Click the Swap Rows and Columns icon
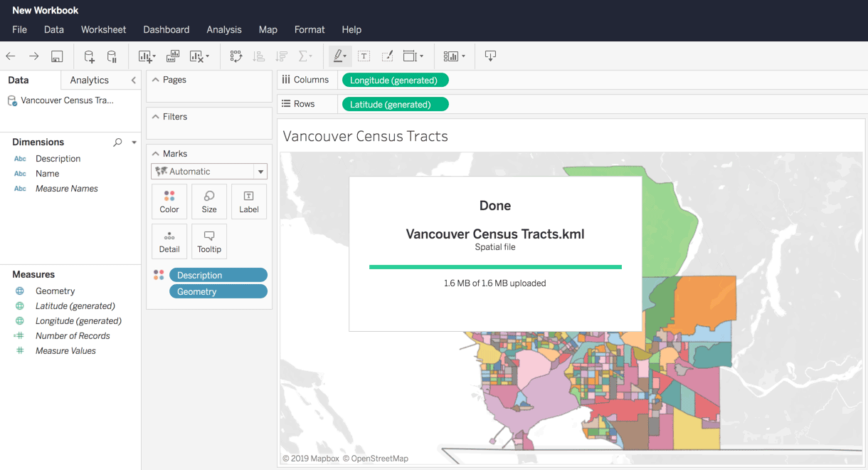 pyautogui.click(x=236, y=56)
